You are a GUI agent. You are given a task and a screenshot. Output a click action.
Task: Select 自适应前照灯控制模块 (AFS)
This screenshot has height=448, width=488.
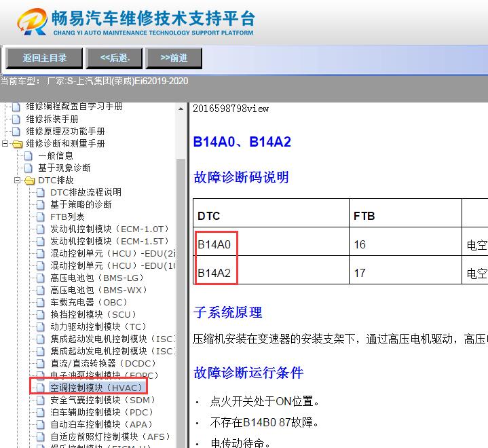coord(110,436)
